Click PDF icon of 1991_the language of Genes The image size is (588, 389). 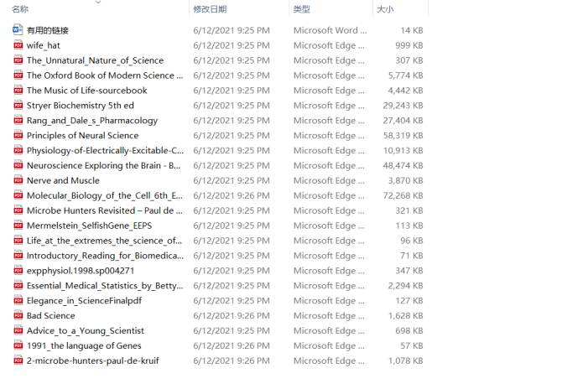pyautogui.click(x=18, y=345)
